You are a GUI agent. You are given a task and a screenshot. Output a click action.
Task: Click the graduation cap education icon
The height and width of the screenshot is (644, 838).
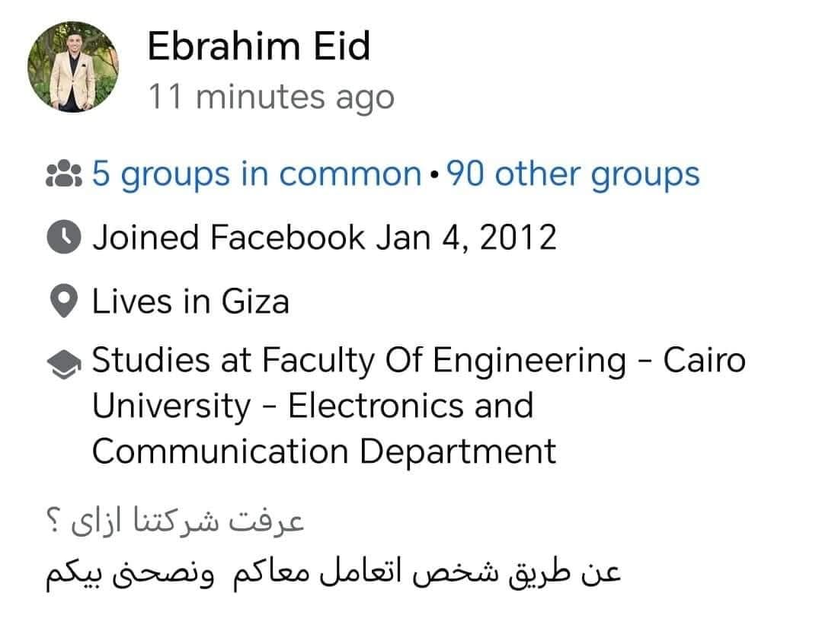click(x=64, y=363)
